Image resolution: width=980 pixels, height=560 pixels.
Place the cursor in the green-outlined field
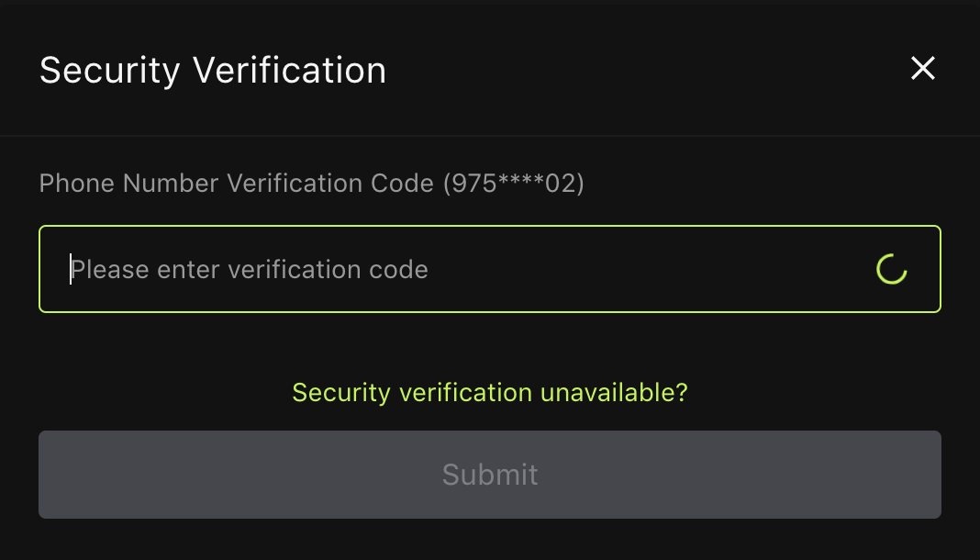459,270
